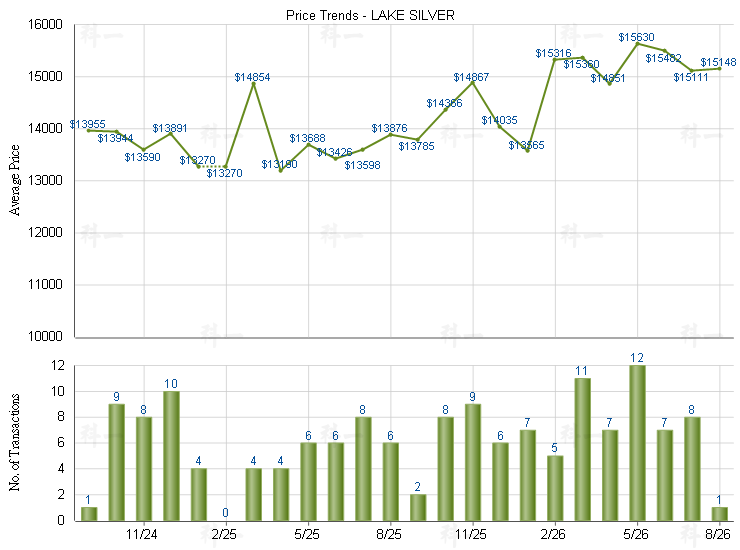Image resolution: width=740 pixels, height=550 pixels.
Task: Click the Average Price axis label
Action: [x=15, y=180]
